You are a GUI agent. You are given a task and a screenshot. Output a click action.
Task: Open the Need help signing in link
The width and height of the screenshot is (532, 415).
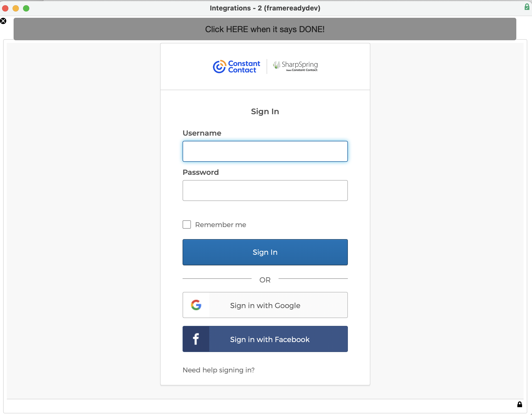click(218, 370)
